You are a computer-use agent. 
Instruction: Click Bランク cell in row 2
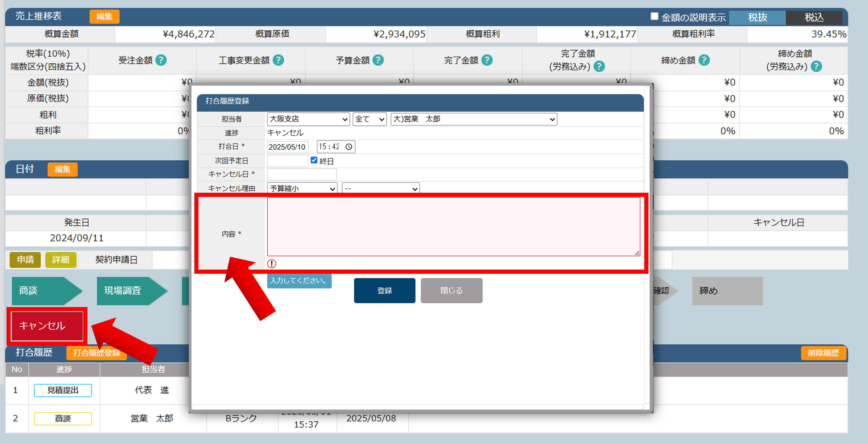point(241,418)
